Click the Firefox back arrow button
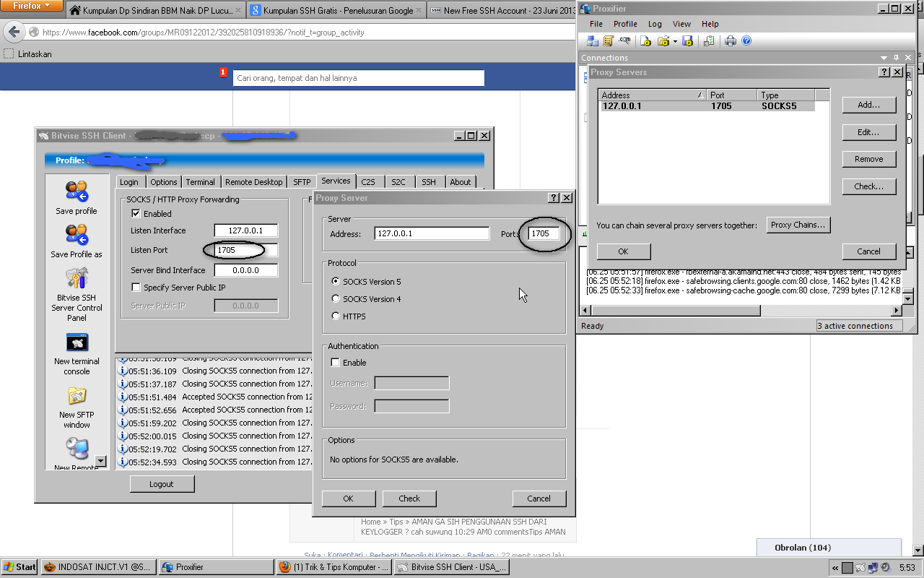The image size is (924, 578). (14, 33)
